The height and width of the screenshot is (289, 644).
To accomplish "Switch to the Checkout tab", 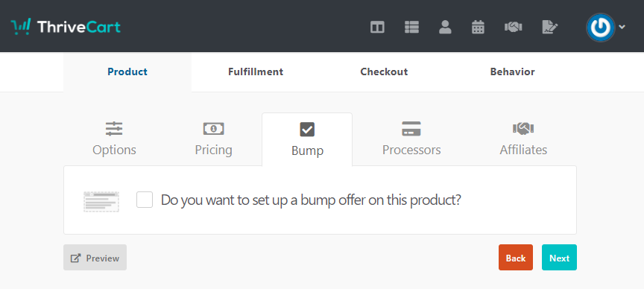I will point(384,72).
